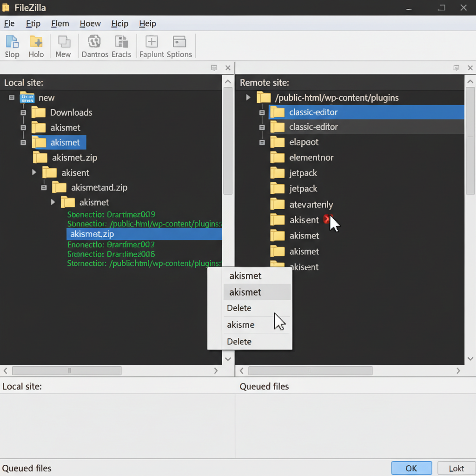Click folder icon of local akismet.zip folder
Screen dimensions: 476x476
40,158
